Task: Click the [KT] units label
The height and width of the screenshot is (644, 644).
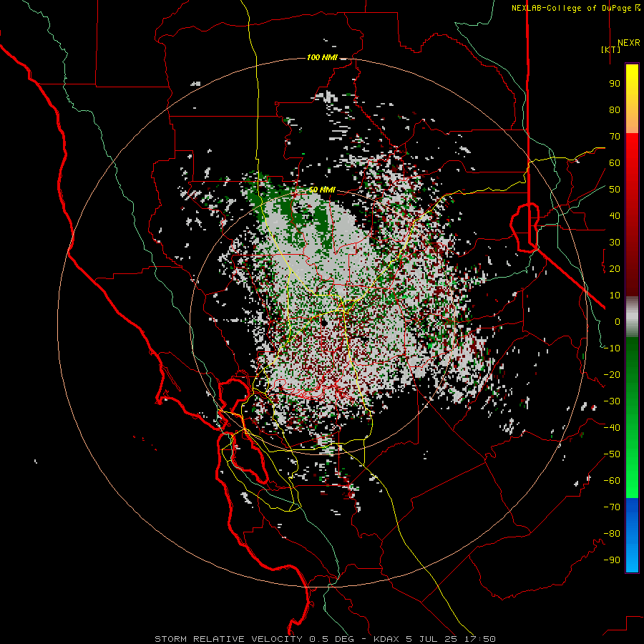Action: coord(611,49)
